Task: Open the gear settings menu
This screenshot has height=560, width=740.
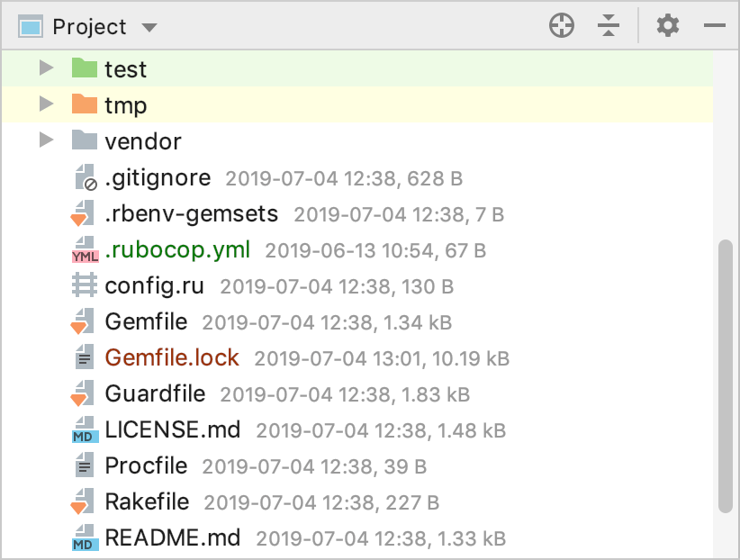Action: pos(667,26)
